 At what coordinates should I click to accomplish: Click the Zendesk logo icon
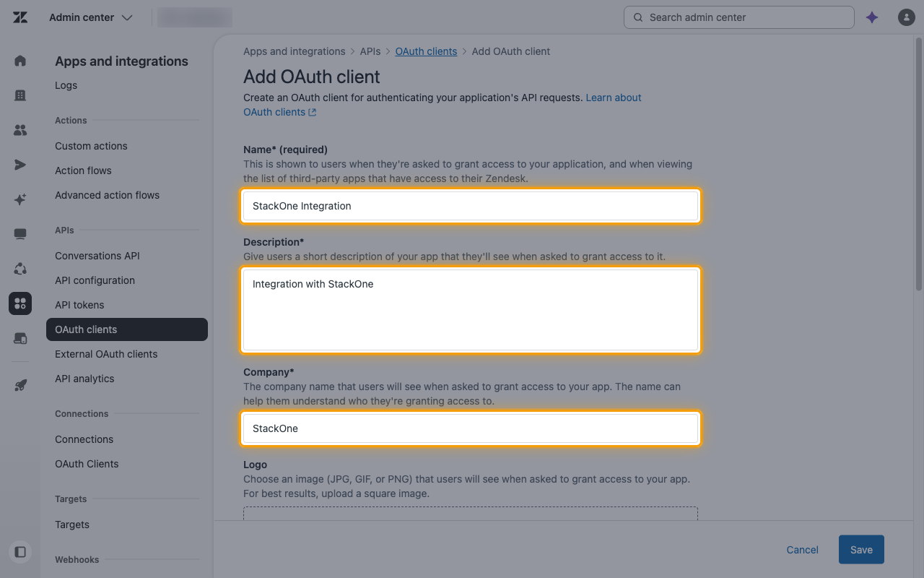pyautogui.click(x=20, y=17)
